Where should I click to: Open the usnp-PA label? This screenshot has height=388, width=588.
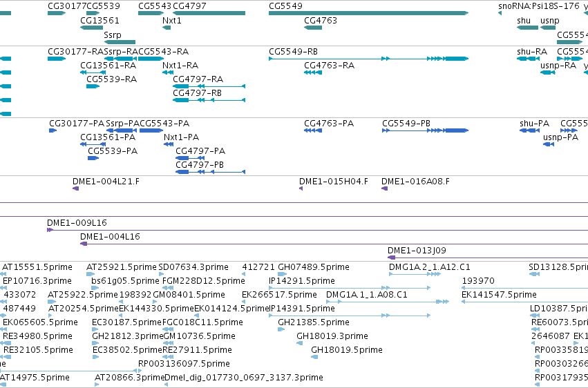560,137
